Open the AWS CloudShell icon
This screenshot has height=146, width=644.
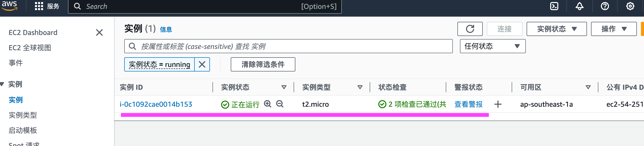[554, 6]
